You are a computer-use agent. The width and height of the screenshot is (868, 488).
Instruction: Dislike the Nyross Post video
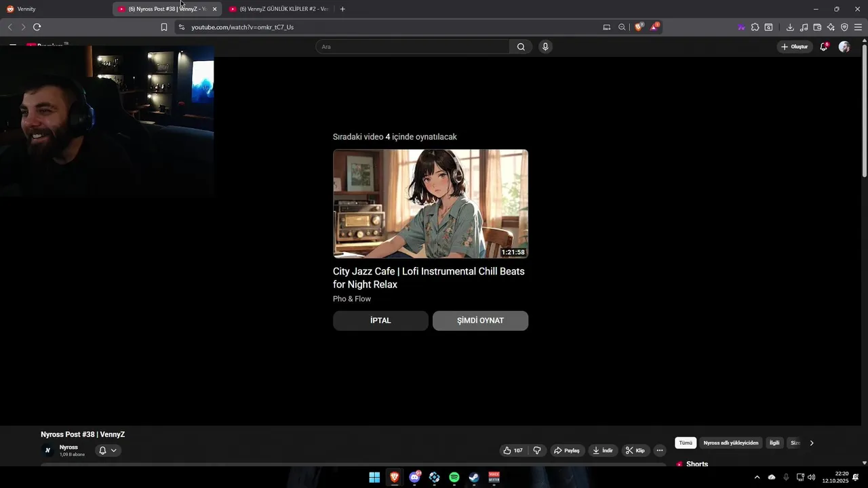(x=537, y=451)
